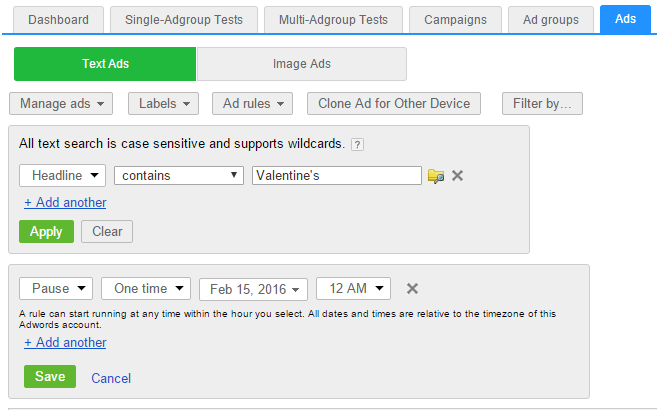Open the 12 AM time dropdown
Viewport: 657px width, 410px height.
tap(353, 288)
